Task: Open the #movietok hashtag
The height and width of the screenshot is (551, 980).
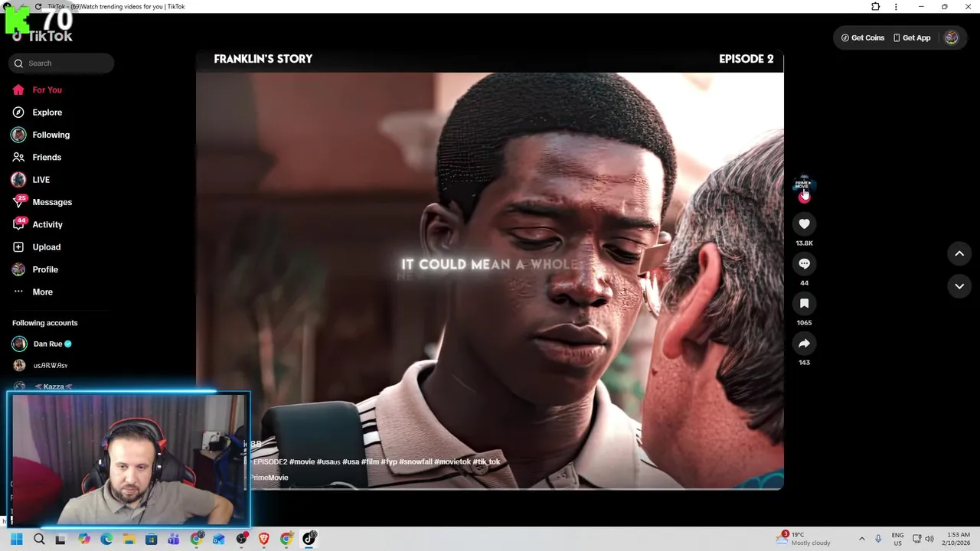Action: [x=452, y=461]
